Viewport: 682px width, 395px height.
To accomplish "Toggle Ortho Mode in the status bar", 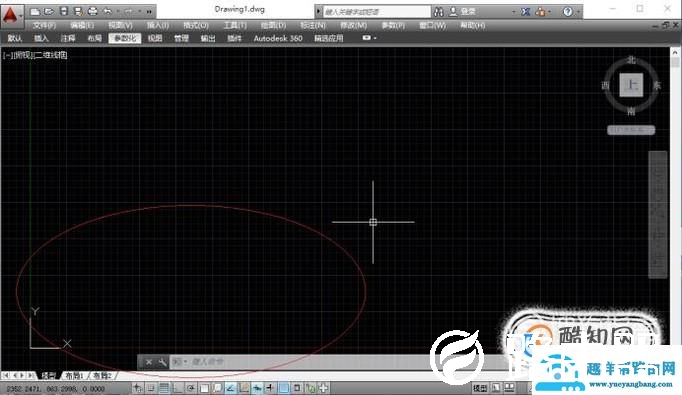I will [177, 388].
